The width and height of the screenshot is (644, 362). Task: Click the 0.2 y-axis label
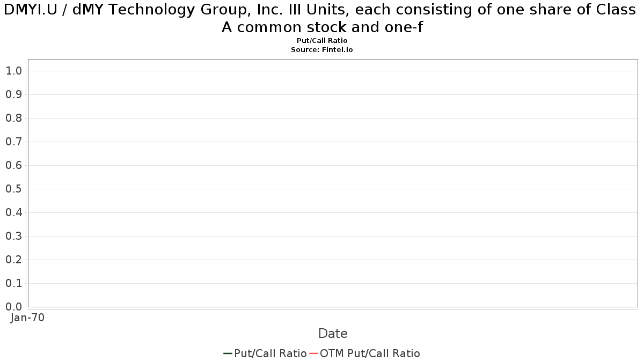click(x=13, y=260)
